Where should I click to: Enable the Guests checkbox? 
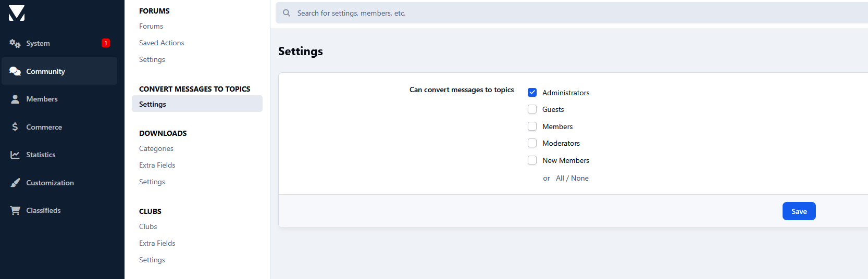(532, 109)
